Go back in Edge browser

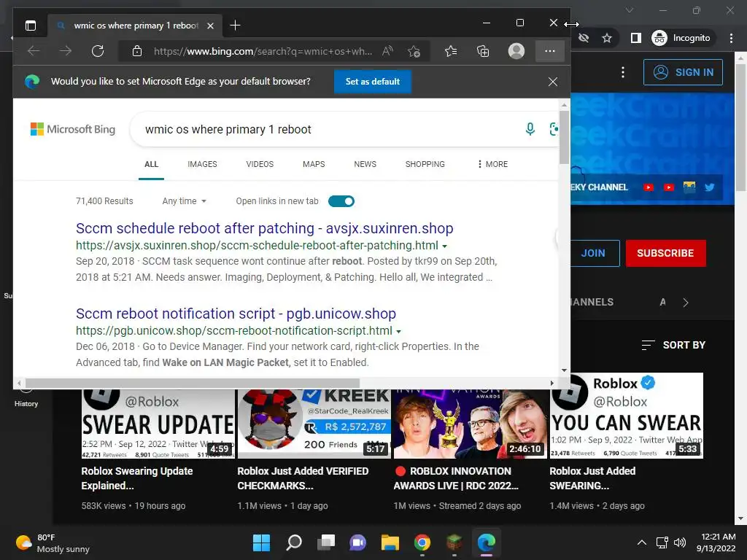pos(34,51)
